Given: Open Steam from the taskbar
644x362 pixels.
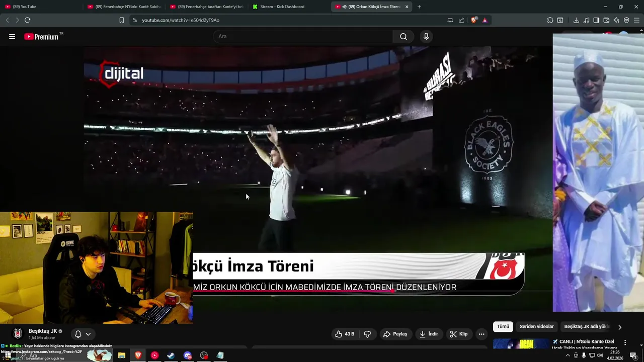Looking at the screenshot, I should (171, 355).
